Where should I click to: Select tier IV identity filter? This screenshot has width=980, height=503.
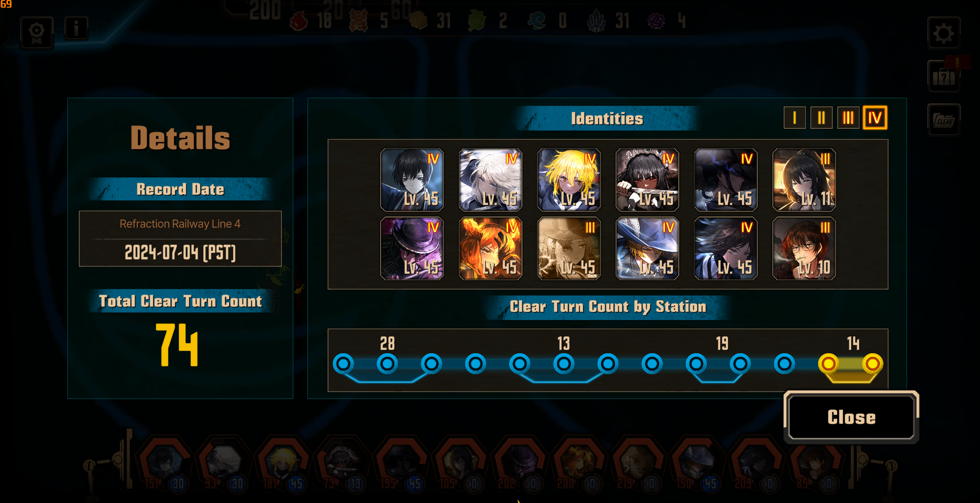[875, 118]
